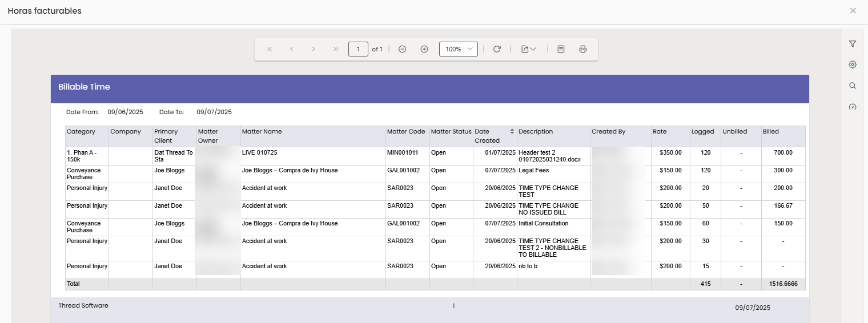Click the Unbilled column header

click(x=741, y=136)
